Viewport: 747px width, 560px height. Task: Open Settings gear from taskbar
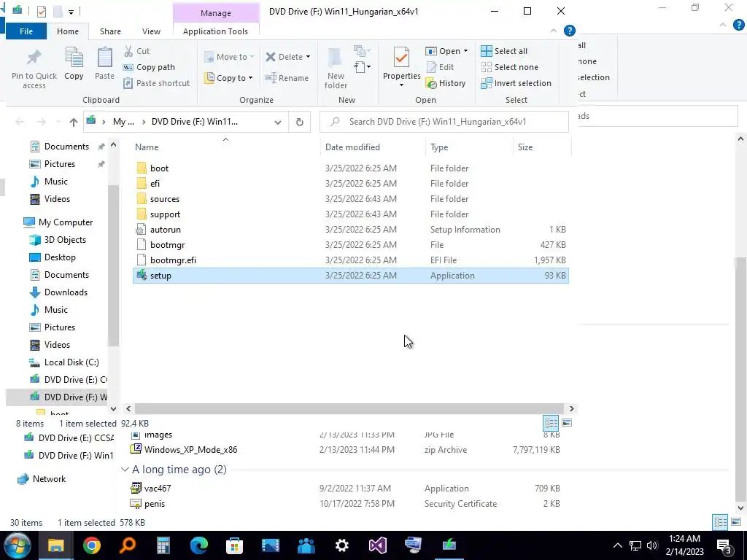[341, 545]
